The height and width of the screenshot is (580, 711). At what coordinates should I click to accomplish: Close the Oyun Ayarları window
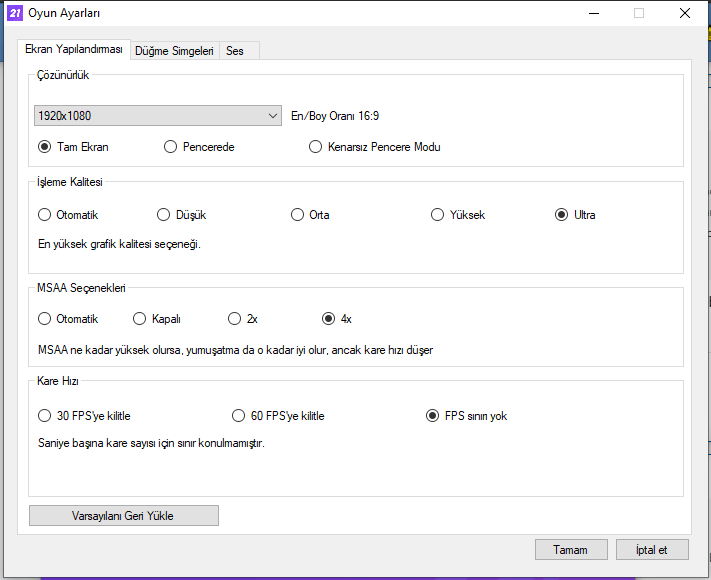pyautogui.click(x=685, y=13)
